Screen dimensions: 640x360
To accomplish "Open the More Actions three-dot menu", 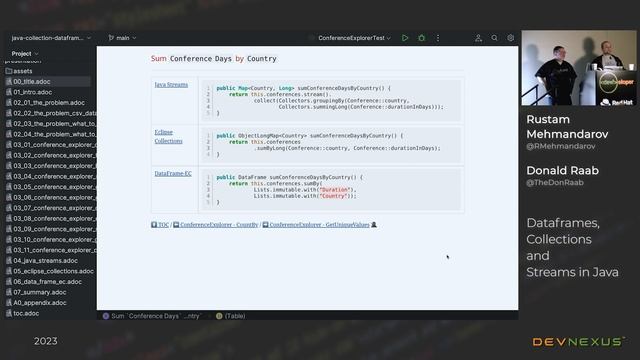I will [438, 38].
